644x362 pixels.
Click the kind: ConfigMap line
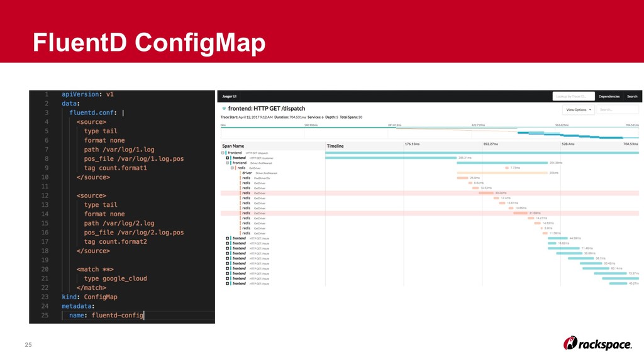[89, 297]
